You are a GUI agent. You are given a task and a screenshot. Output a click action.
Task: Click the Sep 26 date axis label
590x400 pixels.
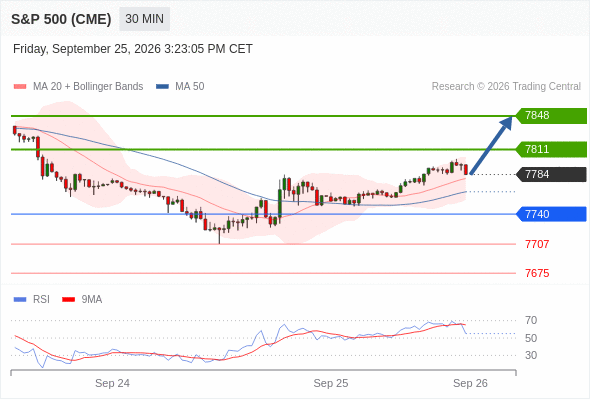coord(470,383)
